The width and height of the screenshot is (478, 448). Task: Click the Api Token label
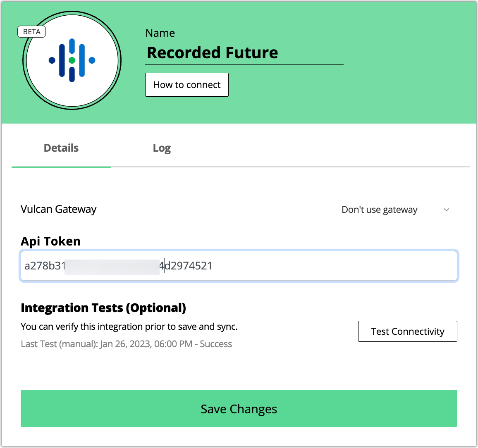[51, 241]
